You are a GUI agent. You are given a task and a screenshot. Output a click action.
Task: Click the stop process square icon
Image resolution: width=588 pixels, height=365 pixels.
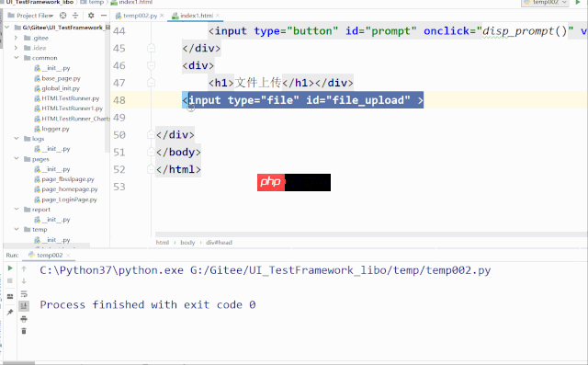click(x=10, y=280)
